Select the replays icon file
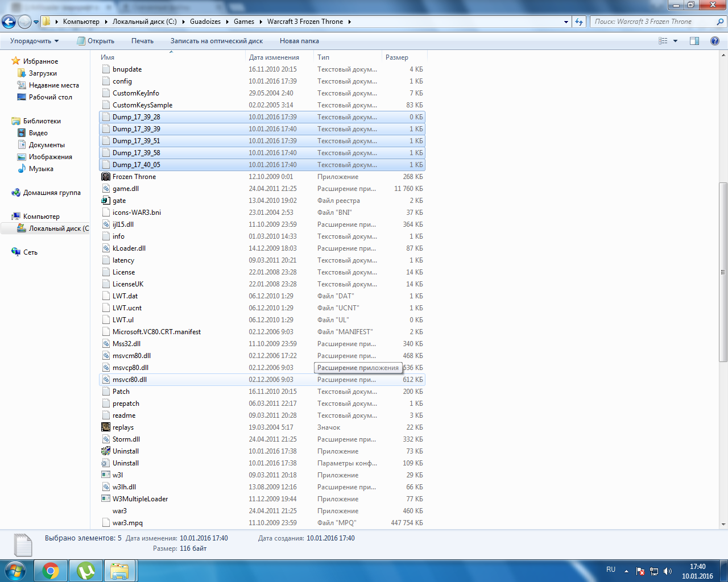The width and height of the screenshot is (728, 582). click(x=106, y=427)
